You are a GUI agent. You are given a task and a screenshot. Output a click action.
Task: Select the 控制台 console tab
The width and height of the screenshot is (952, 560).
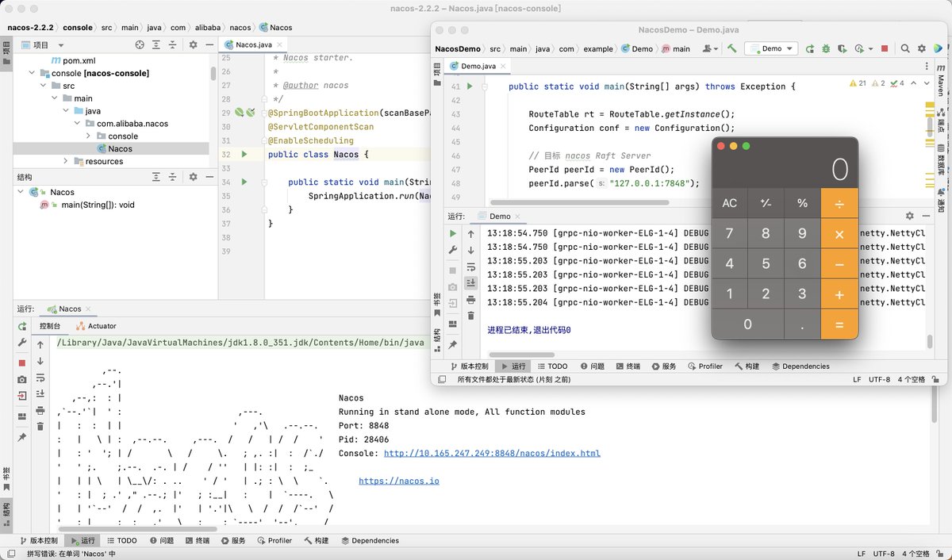tap(49, 326)
